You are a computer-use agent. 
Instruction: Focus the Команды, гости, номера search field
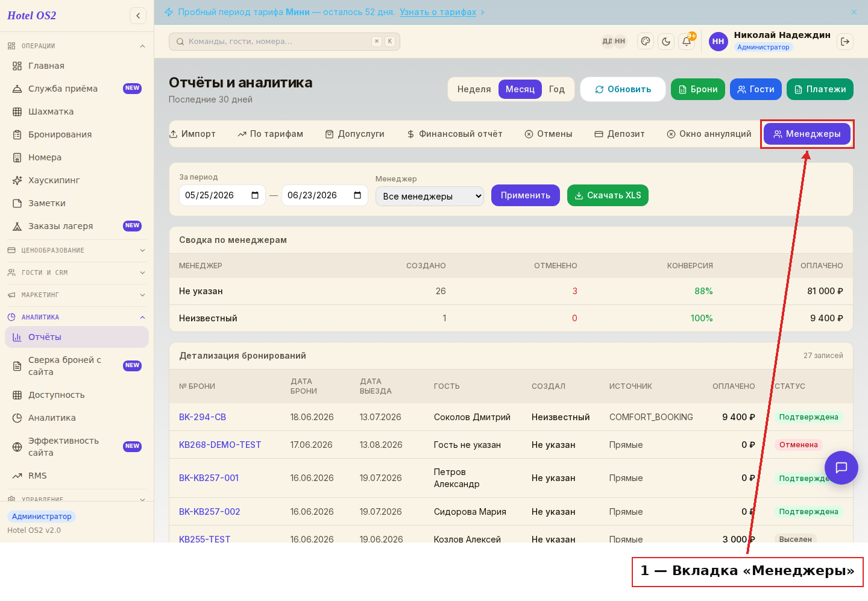click(x=285, y=42)
